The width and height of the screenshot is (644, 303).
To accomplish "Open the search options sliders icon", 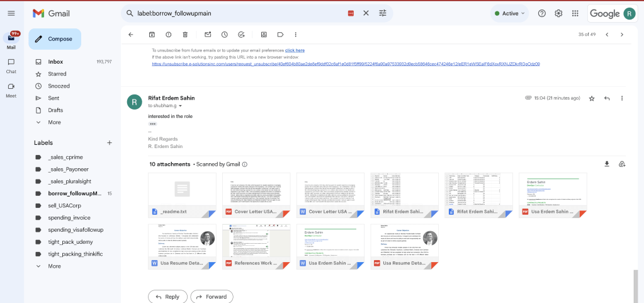I will coord(383,13).
